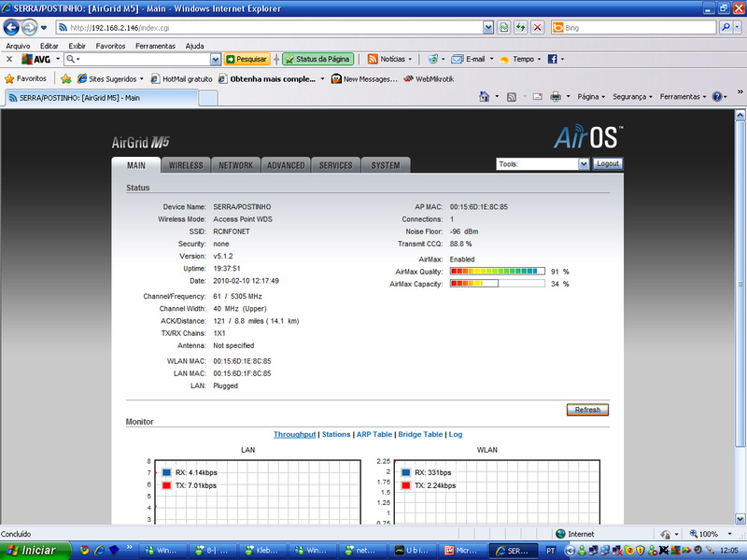Screen dimensions: 747x560
Task: Launch Chrome from quick launch bar
Action: coord(84,550)
